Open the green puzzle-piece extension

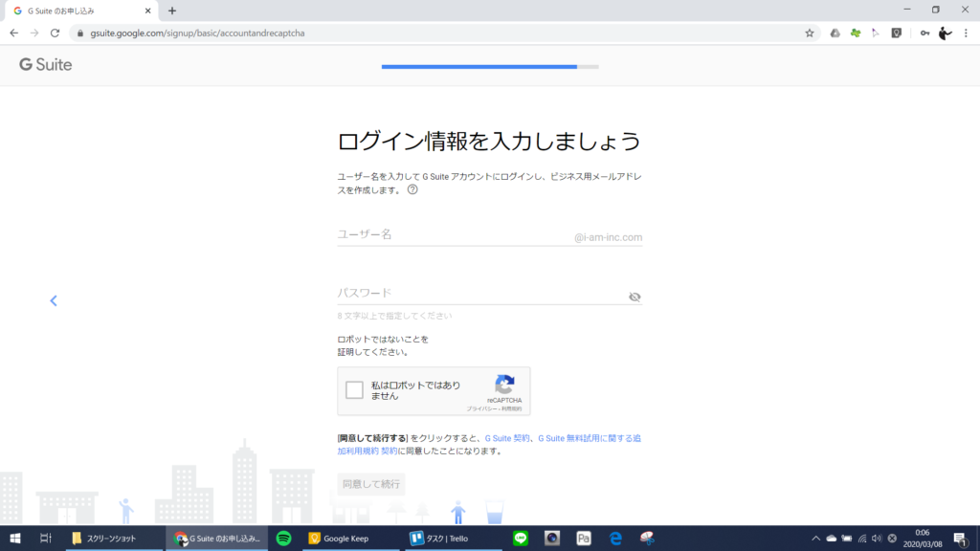856,33
